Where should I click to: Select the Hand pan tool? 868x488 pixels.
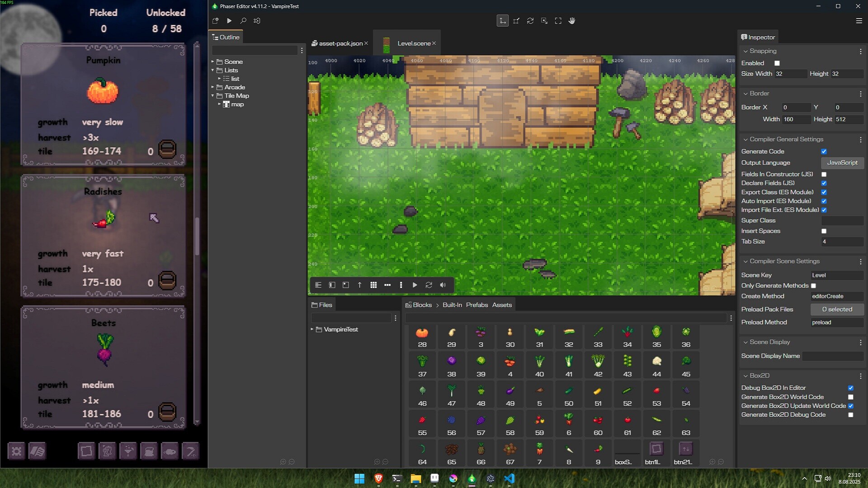click(572, 21)
